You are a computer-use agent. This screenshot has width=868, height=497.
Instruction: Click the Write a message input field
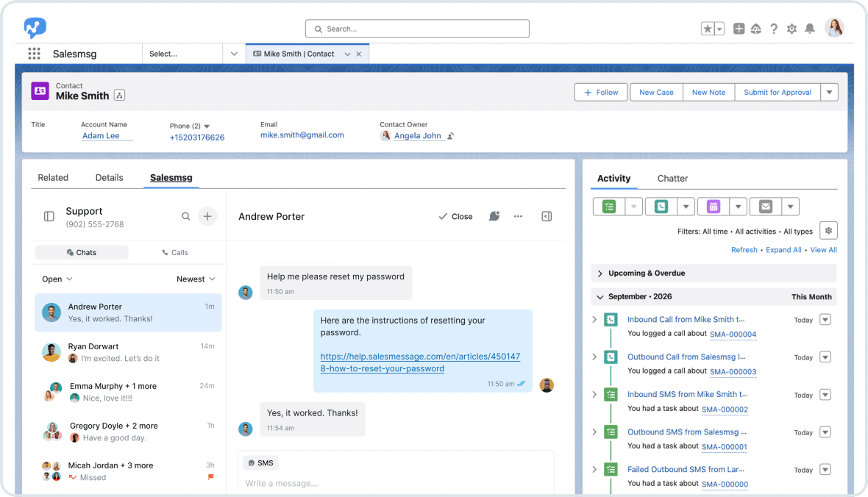396,483
